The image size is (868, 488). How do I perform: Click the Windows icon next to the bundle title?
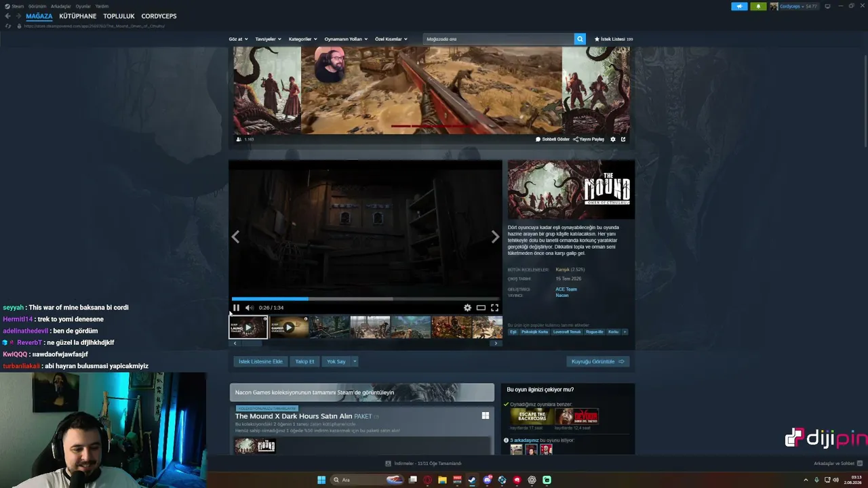pos(486,415)
